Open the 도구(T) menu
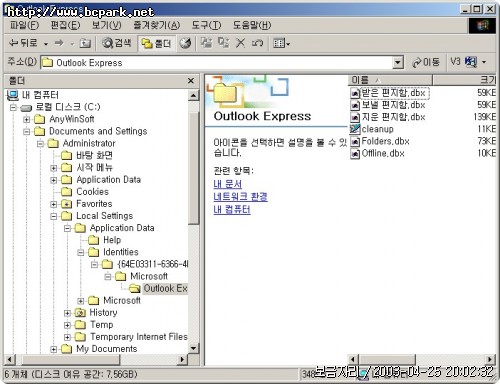This screenshot has height=384, width=500. [206, 25]
